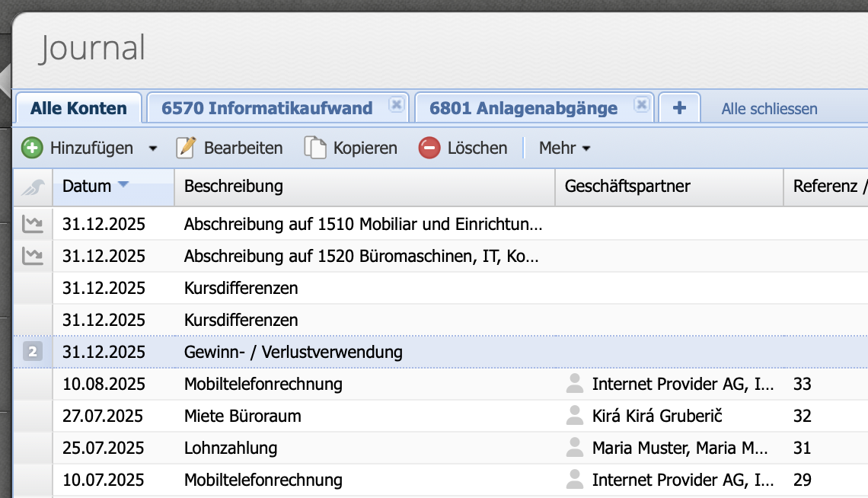The height and width of the screenshot is (498, 868).
Task: Click the red Löschen minus icon
Action: [x=429, y=148]
